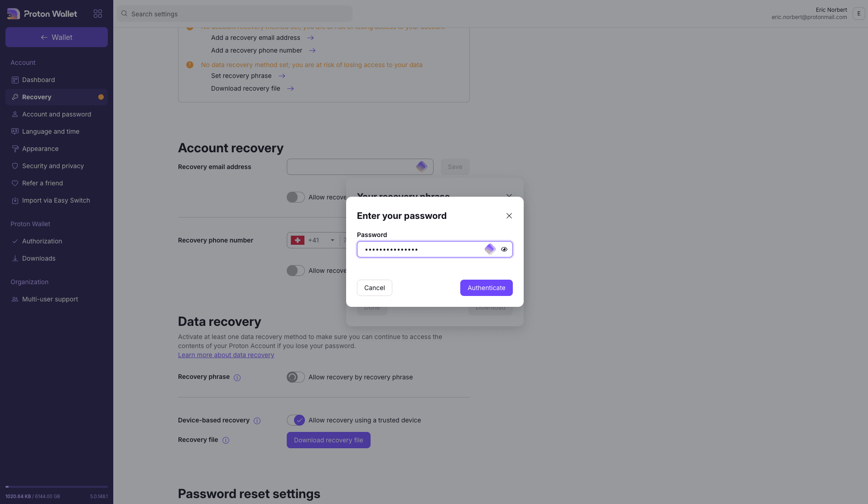Open the account menu via avatar E
Image resolution: width=868 pixels, height=504 pixels.
click(858, 14)
